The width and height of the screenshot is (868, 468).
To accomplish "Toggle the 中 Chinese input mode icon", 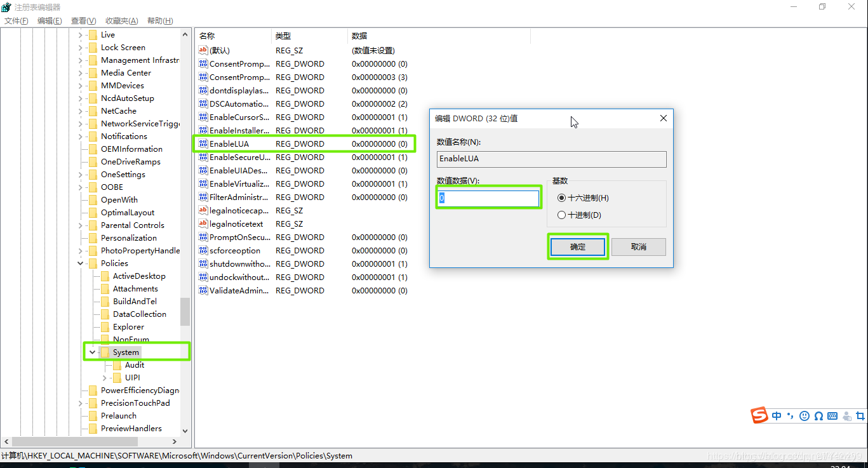I will coord(777,416).
